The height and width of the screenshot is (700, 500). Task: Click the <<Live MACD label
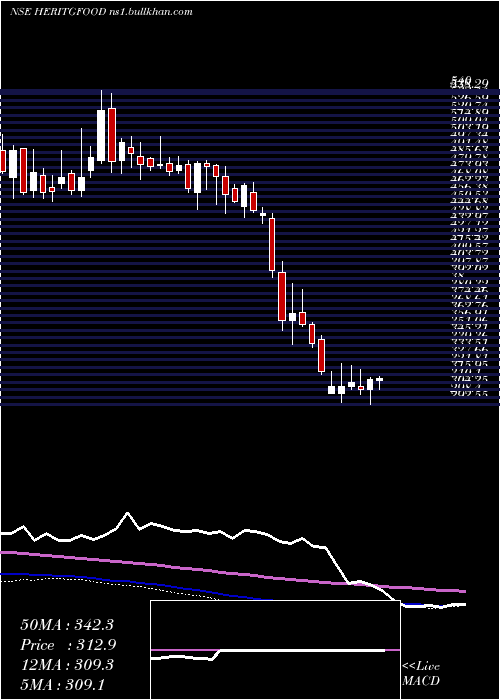click(x=421, y=673)
